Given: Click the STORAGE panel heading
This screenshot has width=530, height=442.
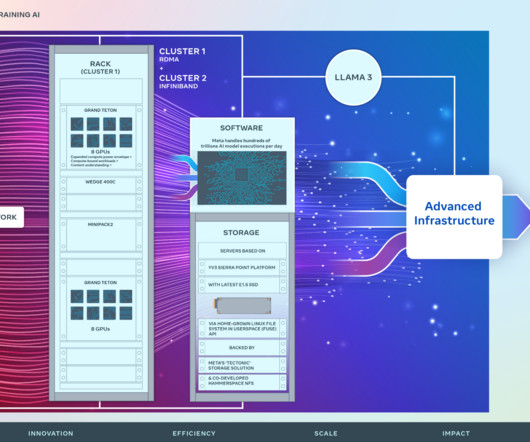Looking at the screenshot, I should 241,232.
